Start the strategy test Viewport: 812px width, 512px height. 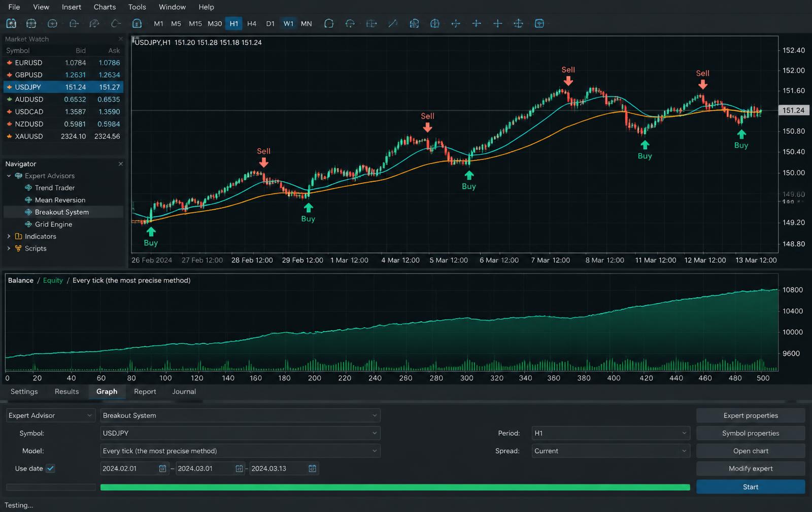coord(751,487)
